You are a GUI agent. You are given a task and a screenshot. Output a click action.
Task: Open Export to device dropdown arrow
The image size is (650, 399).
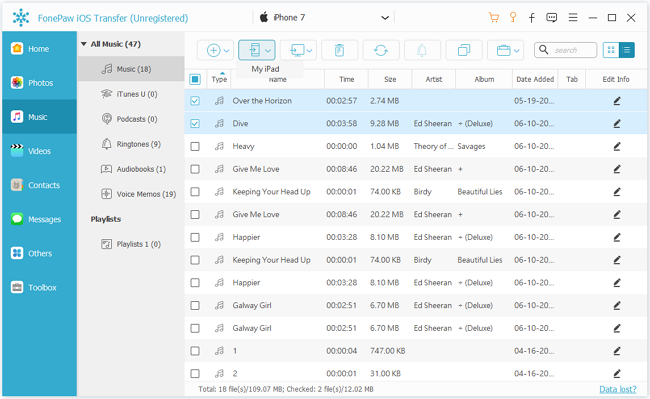coord(268,51)
